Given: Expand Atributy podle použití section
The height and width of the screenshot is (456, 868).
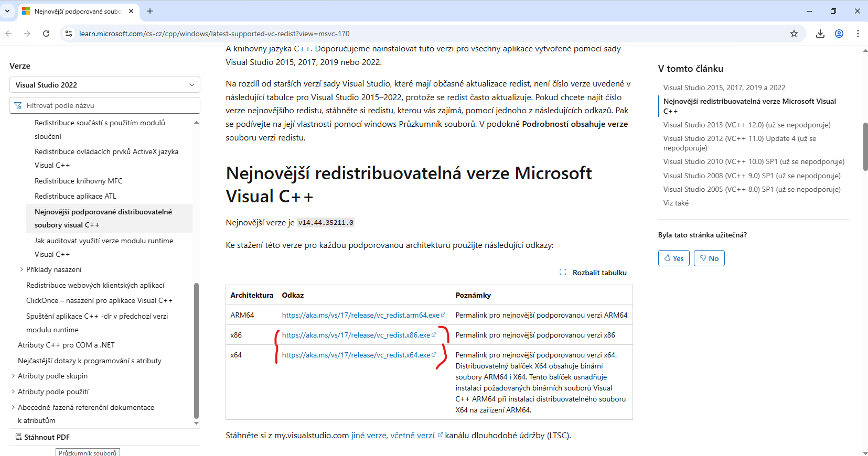Looking at the screenshot, I should pyautogui.click(x=13, y=392).
